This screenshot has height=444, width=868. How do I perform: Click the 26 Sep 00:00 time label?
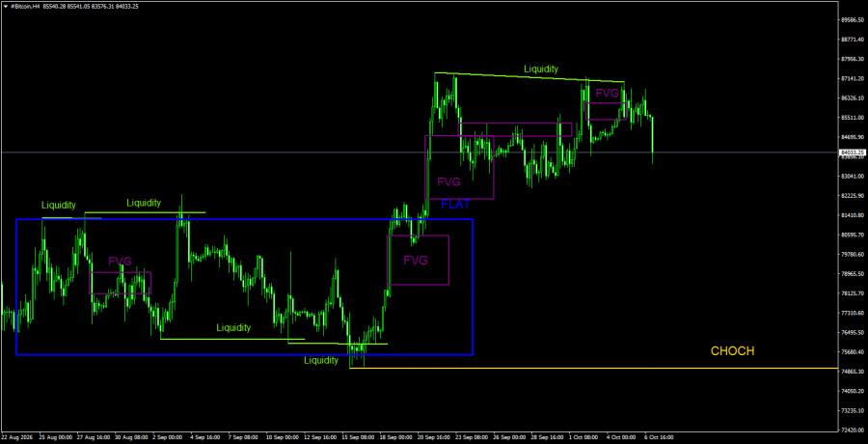click(x=509, y=437)
